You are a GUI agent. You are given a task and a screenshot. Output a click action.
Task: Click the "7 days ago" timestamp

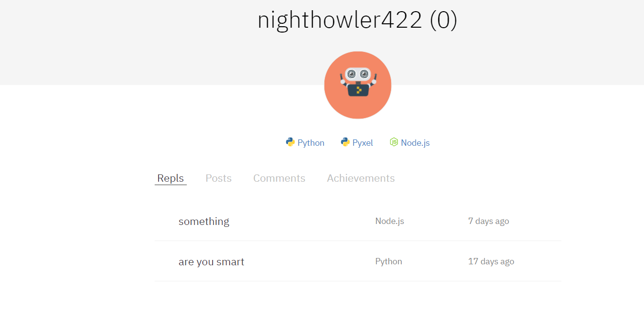pos(489,221)
